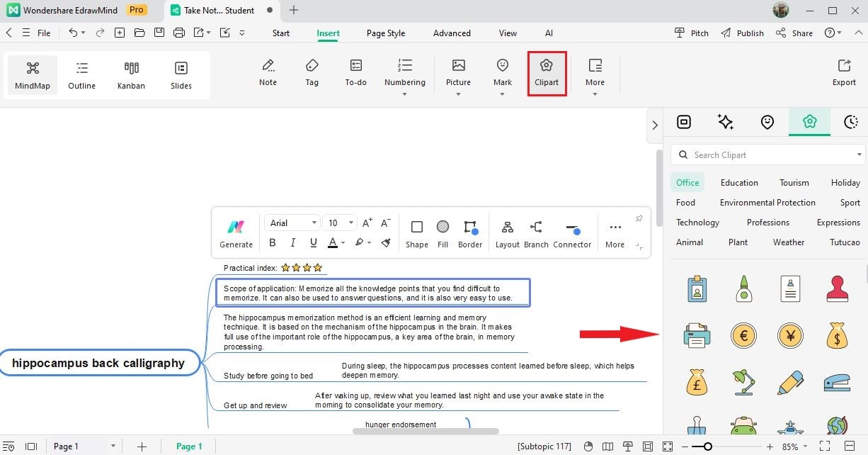Viewport: 868px width, 455px height.
Task: Switch to the Start ribbon tab
Action: pos(281,33)
